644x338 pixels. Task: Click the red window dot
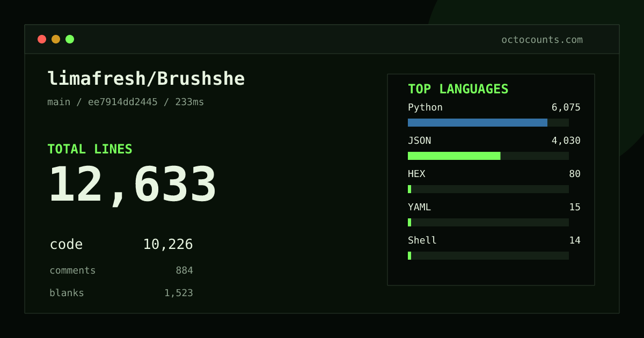coord(42,39)
